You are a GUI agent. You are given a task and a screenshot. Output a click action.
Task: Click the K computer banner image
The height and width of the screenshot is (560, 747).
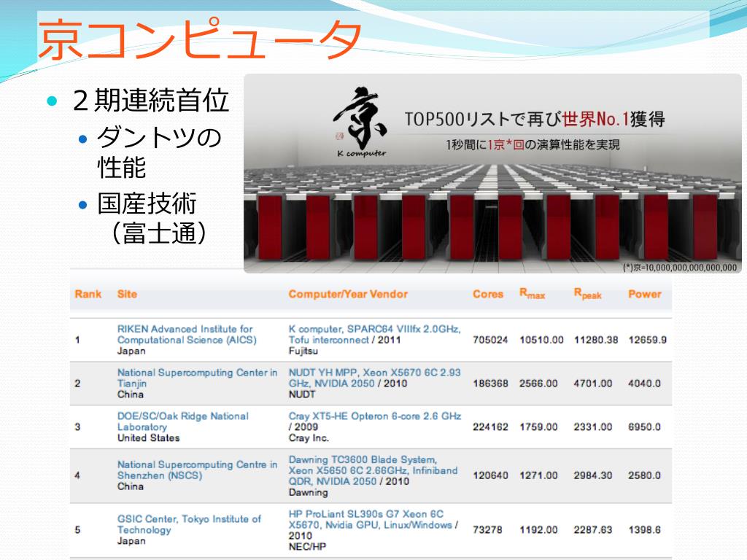[492, 174]
